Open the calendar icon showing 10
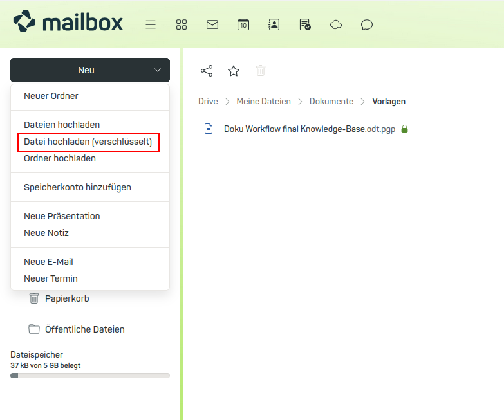This screenshot has height=420, width=504. click(243, 24)
